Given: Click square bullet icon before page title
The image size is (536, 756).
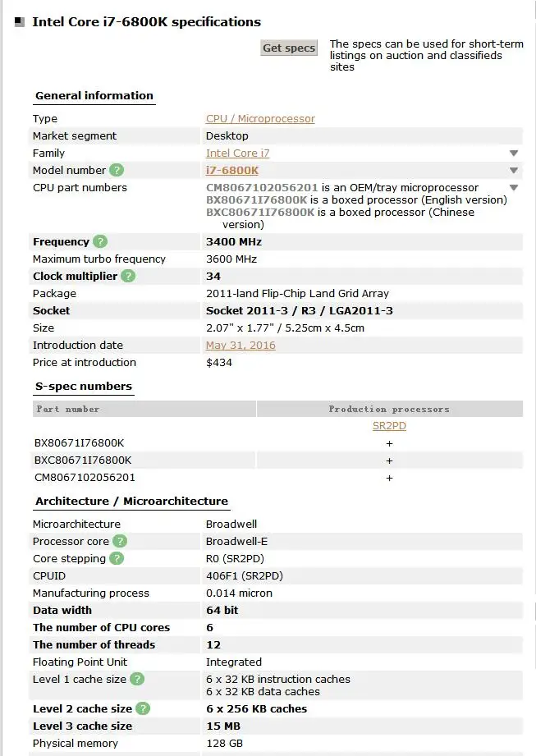Looking at the screenshot, I should pyautogui.click(x=19, y=22).
